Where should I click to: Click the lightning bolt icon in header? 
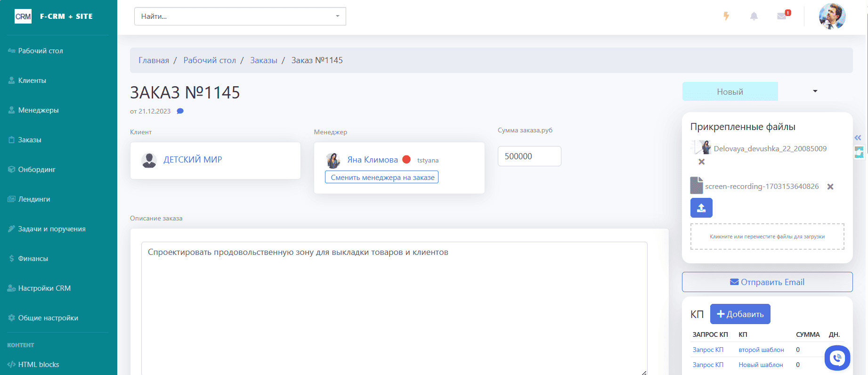726,16
